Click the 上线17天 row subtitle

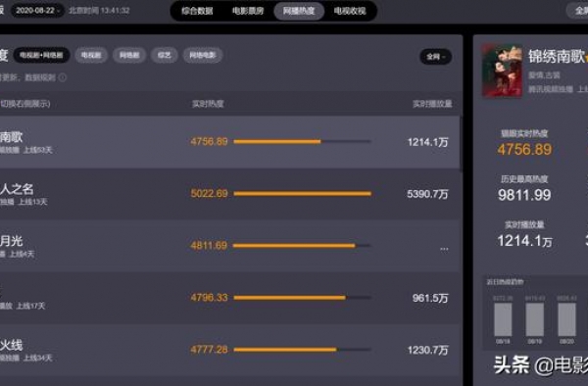click(30, 307)
